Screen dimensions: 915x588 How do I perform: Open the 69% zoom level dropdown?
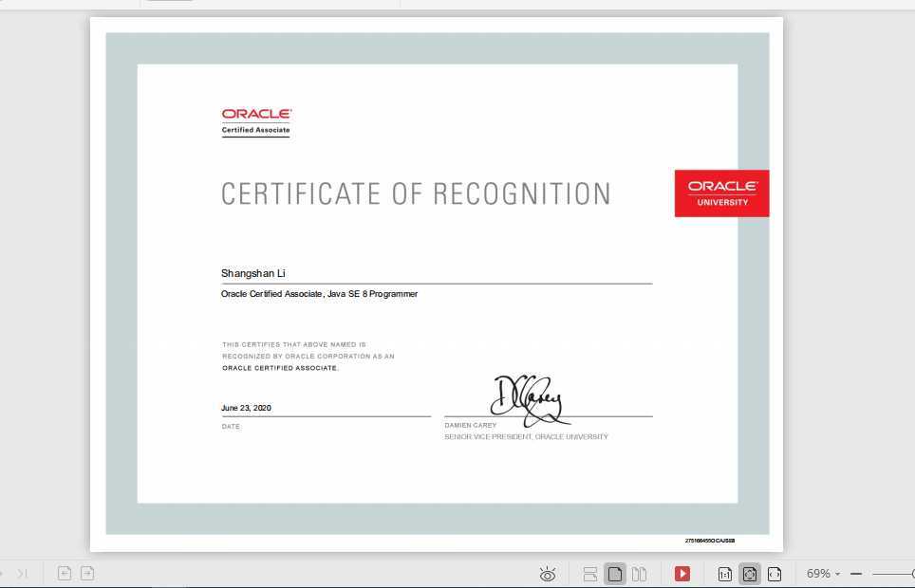point(823,574)
